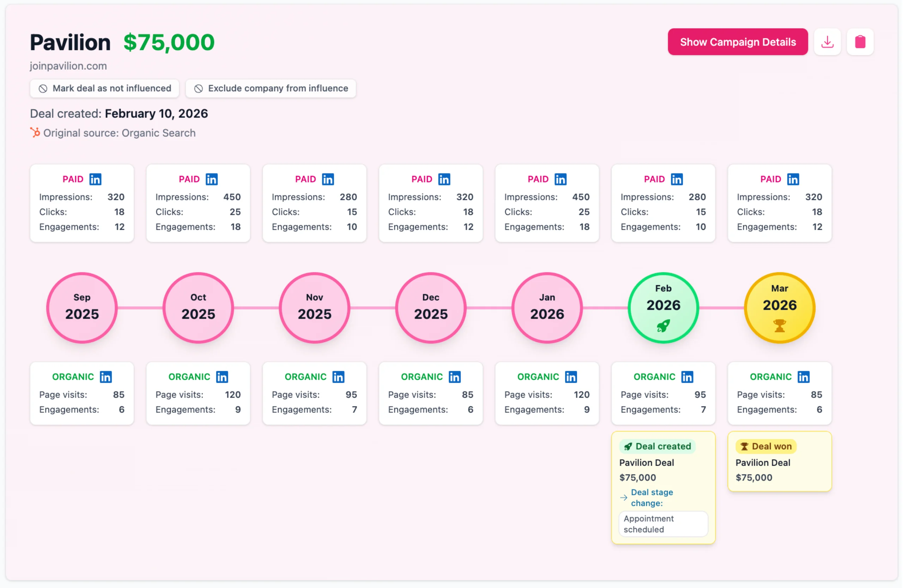Click the $75,000 deal amount heading
903x588 pixels.
pyautogui.click(x=169, y=42)
